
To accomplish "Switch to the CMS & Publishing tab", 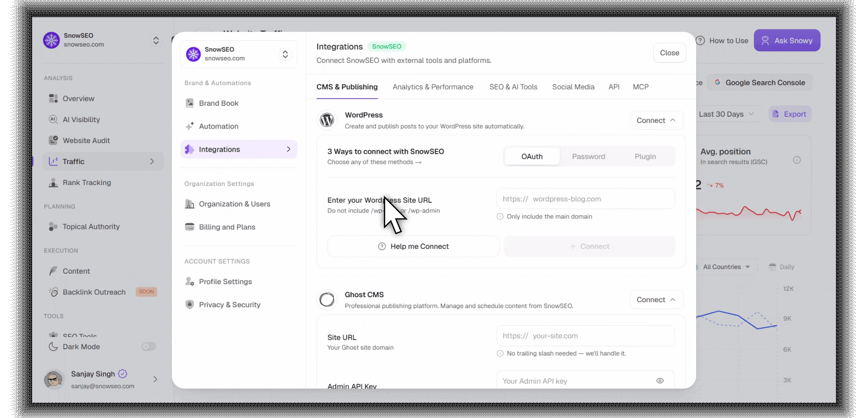I will pyautogui.click(x=347, y=87).
